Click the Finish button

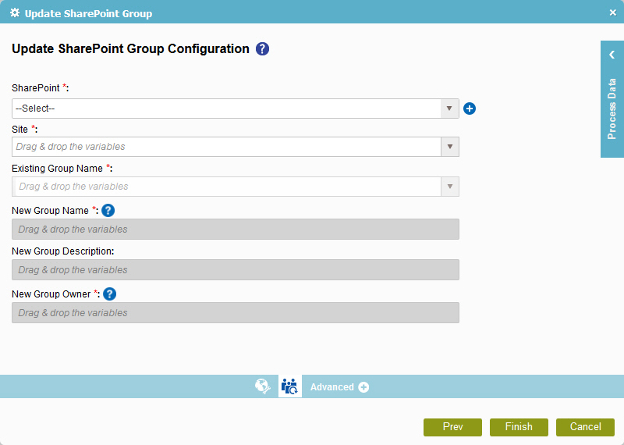click(519, 427)
